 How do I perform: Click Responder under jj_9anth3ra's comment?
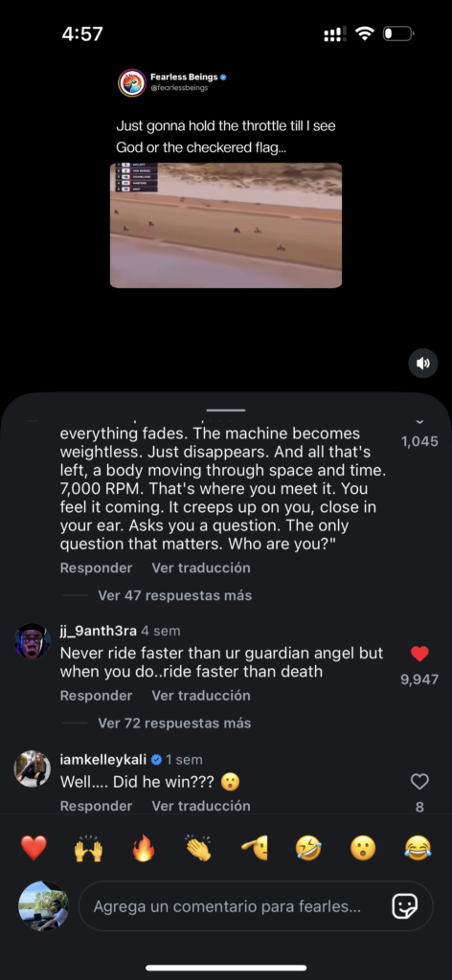point(97,696)
